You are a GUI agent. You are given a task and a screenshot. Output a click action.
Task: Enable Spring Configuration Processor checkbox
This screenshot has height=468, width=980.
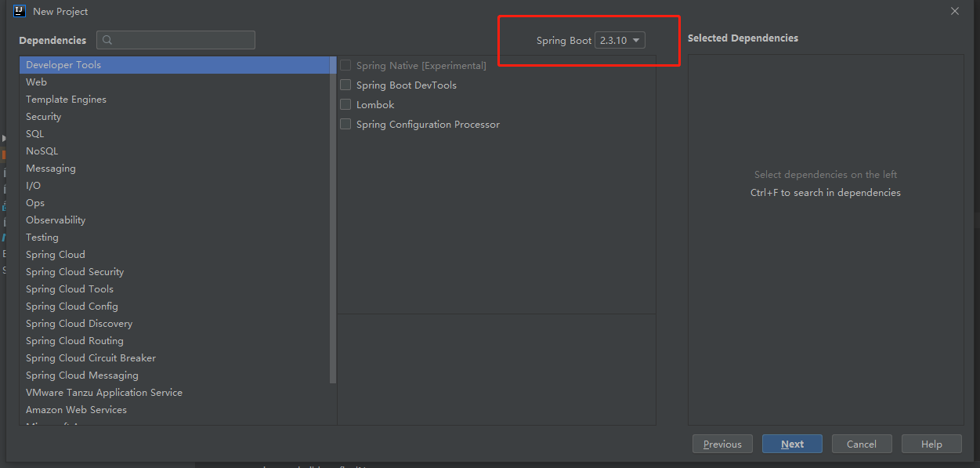(x=345, y=125)
